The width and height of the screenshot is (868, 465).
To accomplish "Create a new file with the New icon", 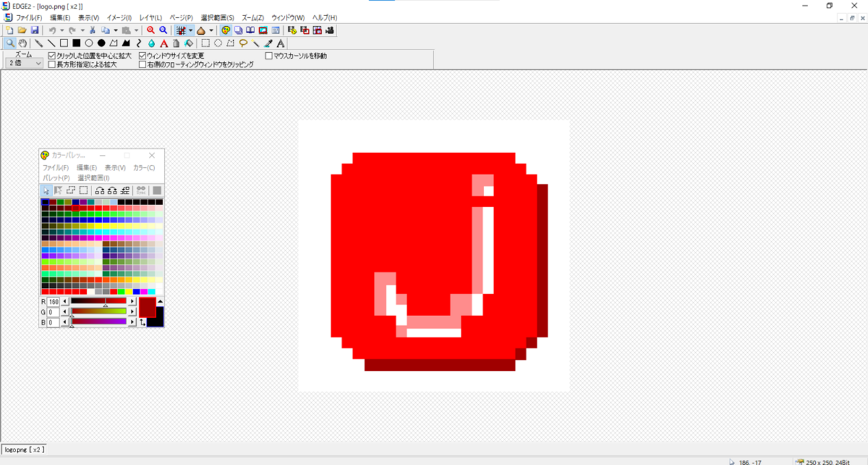I will [9, 30].
